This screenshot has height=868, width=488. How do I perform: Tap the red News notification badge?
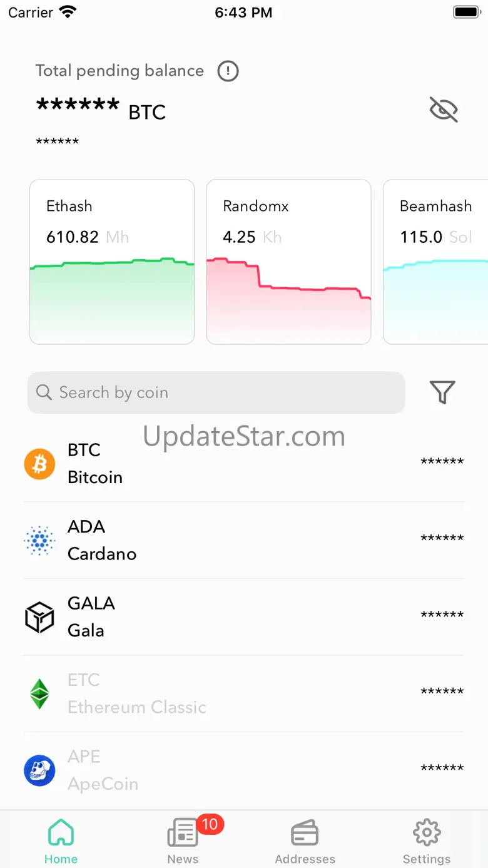(210, 824)
